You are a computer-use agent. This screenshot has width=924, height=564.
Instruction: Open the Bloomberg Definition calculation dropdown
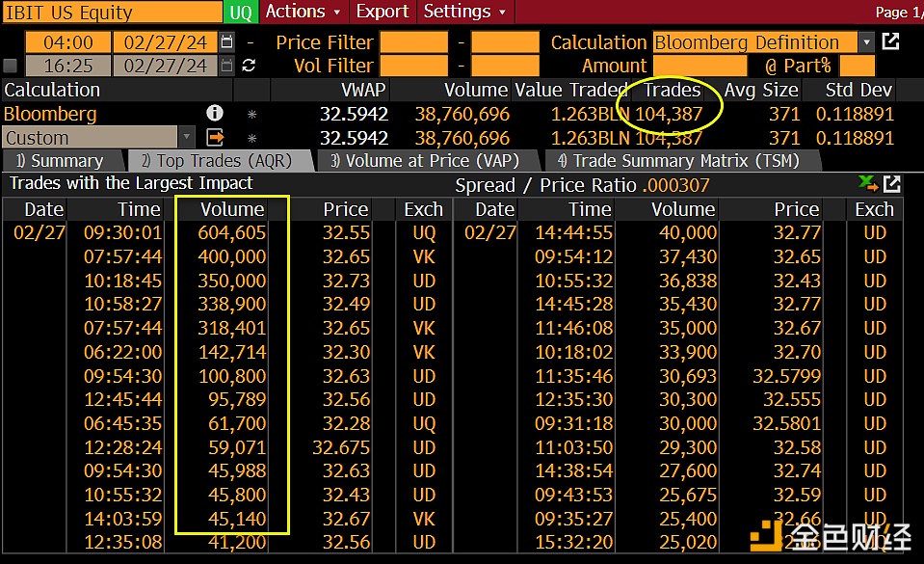pos(866,42)
